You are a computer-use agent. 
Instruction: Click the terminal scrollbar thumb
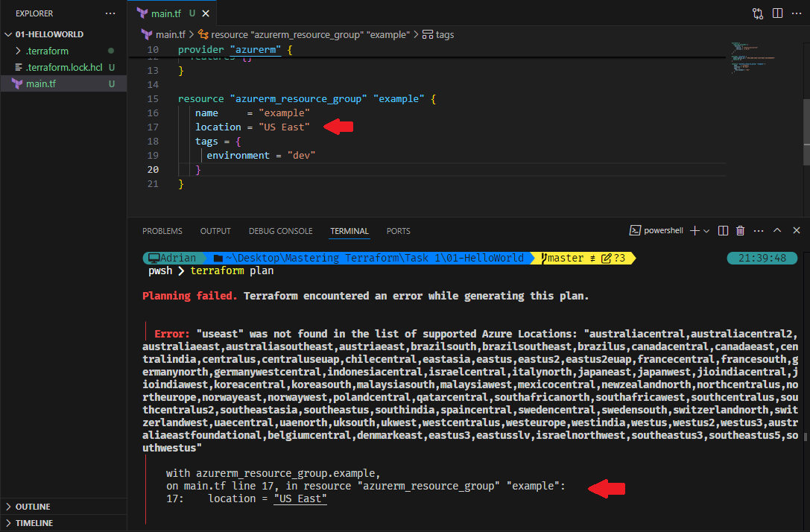[x=806, y=437]
